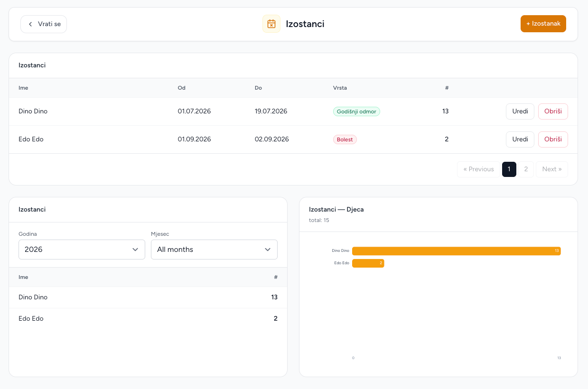Click the Godišnji odmor badge
This screenshot has height=389, width=588.
click(356, 111)
